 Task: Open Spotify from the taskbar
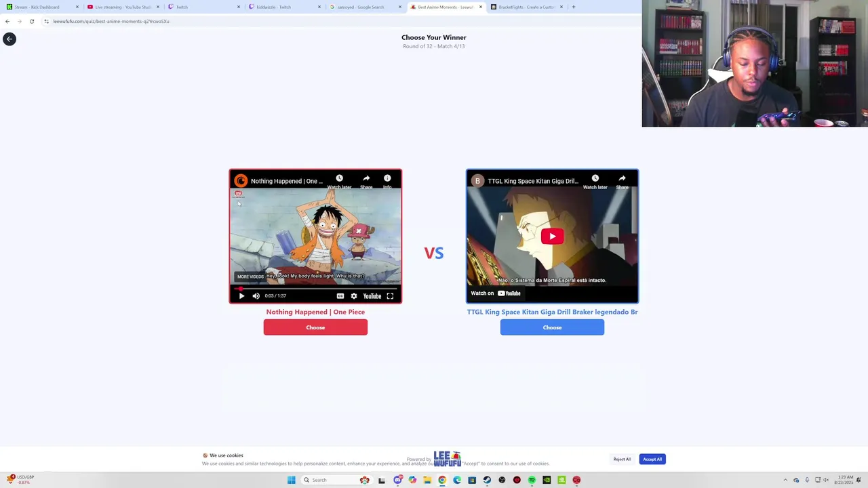(x=532, y=480)
